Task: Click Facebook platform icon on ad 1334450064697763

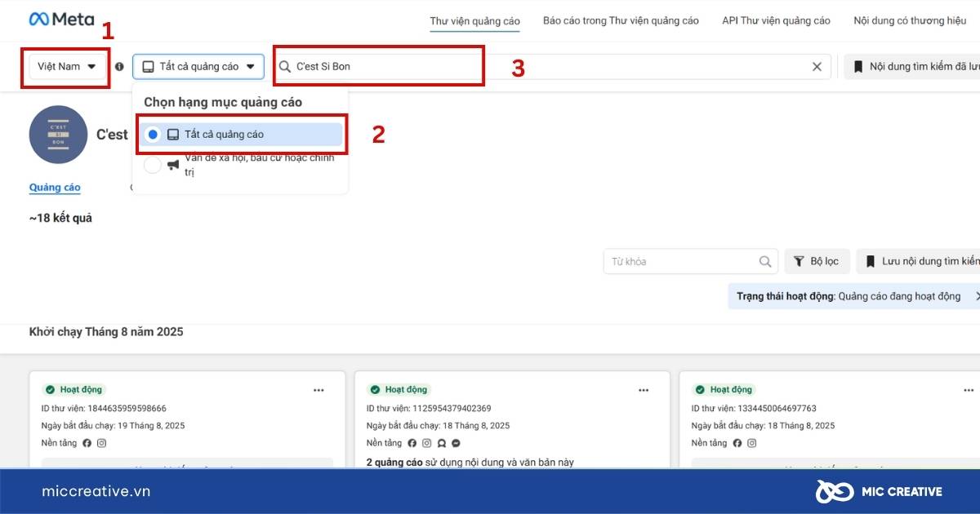Action: [x=737, y=443]
